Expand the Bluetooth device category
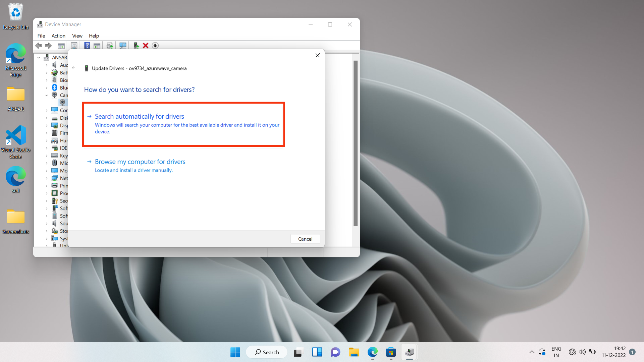 [x=47, y=87]
